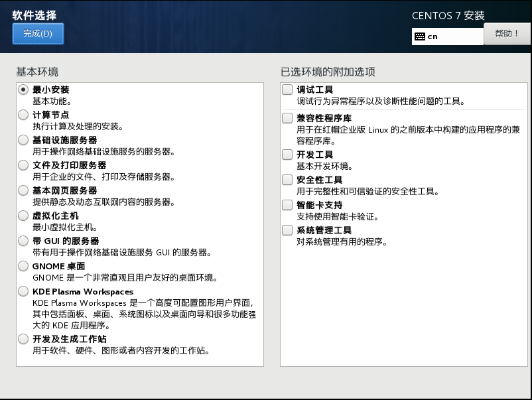Check the 系统管理工具 checkbox
Image resolution: width=532 pixels, height=400 pixels.
[287, 230]
